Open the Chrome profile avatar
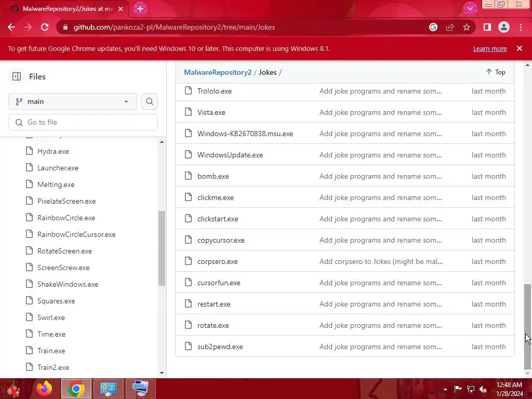Screen dimensions: 532x399 pyautogui.click(x=504, y=27)
